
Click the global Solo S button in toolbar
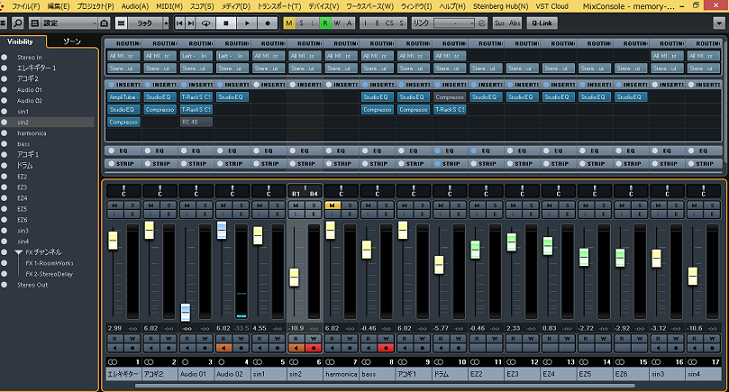pos(301,23)
